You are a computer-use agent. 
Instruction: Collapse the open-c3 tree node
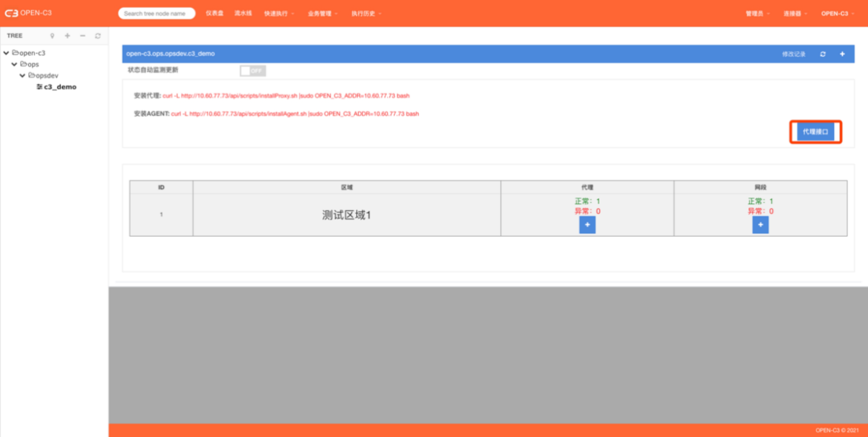pyautogui.click(x=6, y=53)
